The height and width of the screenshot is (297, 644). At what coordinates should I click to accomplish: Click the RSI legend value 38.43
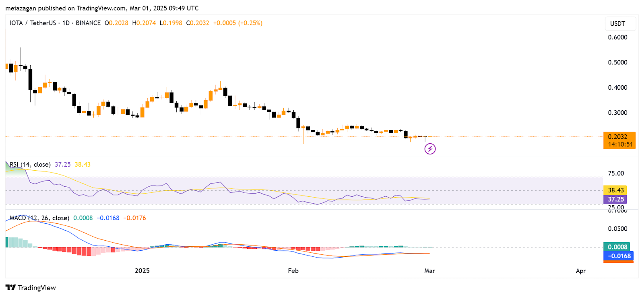83,164
